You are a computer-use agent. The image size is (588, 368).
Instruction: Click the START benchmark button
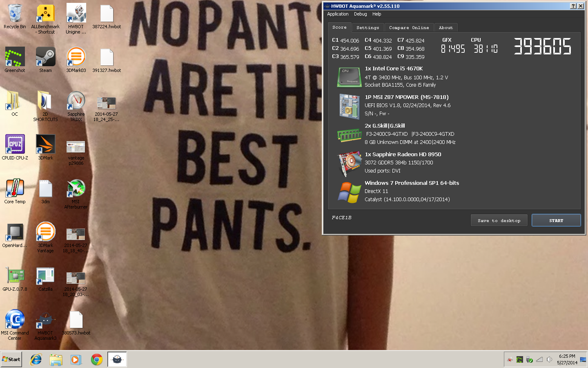click(556, 220)
